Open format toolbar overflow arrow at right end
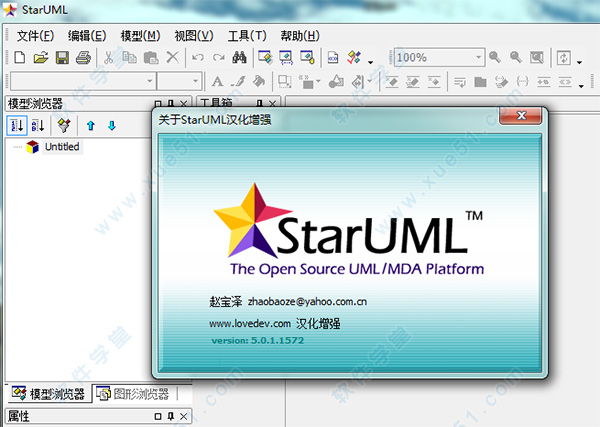Screen dimensions: 600x427 [x=581, y=86]
